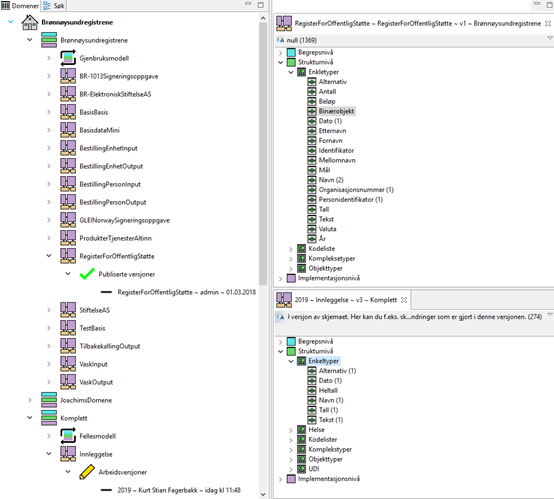The image size is (554, 499).
Task: Click the VaskOutput model icon
Action: [x=68, y=382]
